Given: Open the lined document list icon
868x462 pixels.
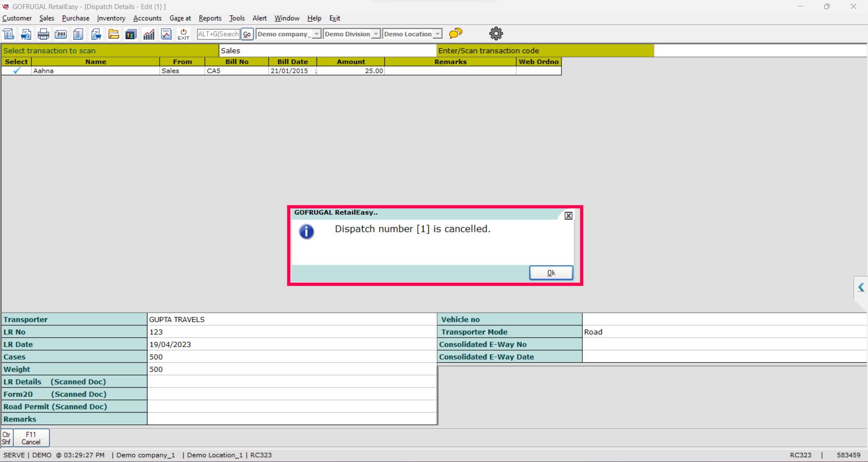Looking at the screenshot, I should [x=78, y=34].
